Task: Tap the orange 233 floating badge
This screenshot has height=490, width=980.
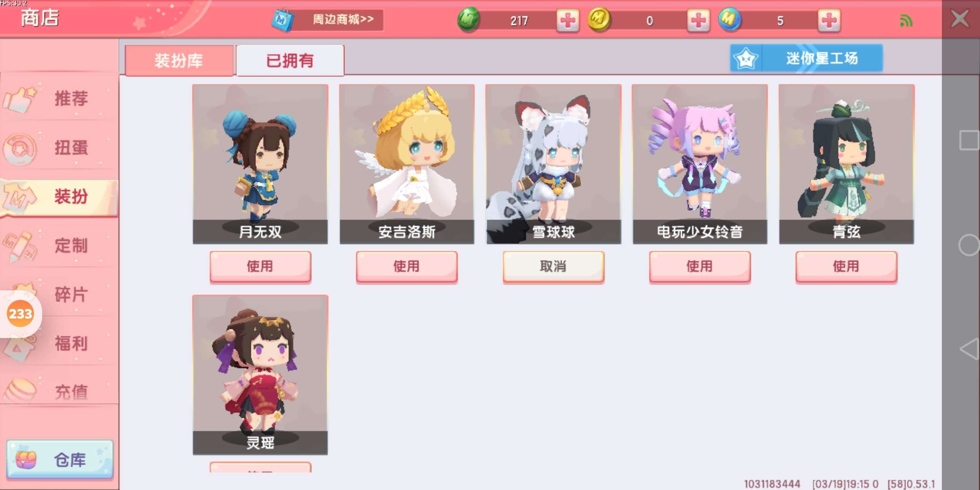Action: (x=20, y=314)
